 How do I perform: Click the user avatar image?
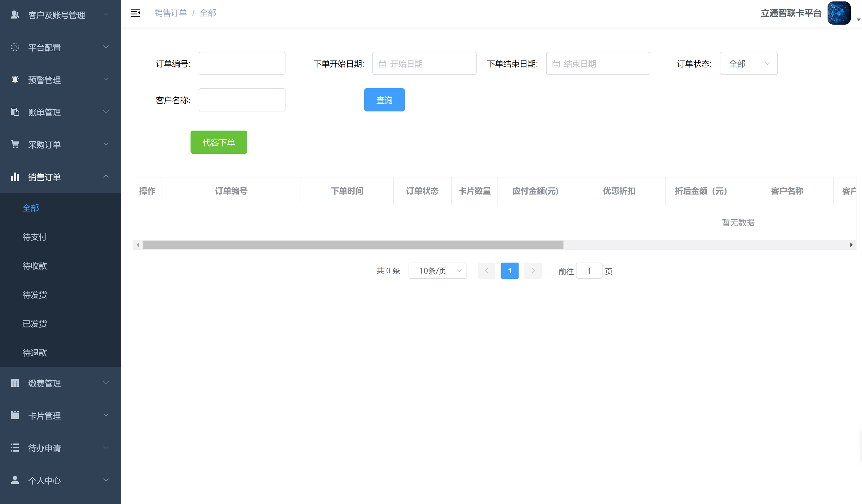click(839, 13)
